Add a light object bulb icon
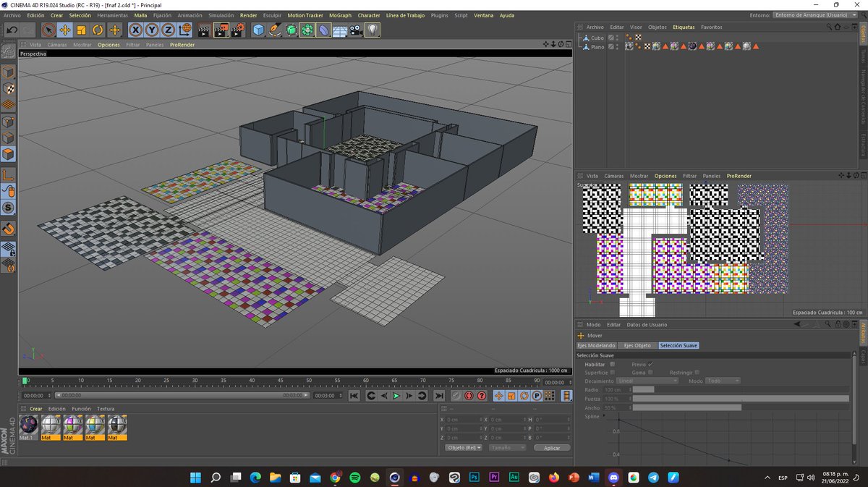868x487 pixels. [x=373, y=30]
